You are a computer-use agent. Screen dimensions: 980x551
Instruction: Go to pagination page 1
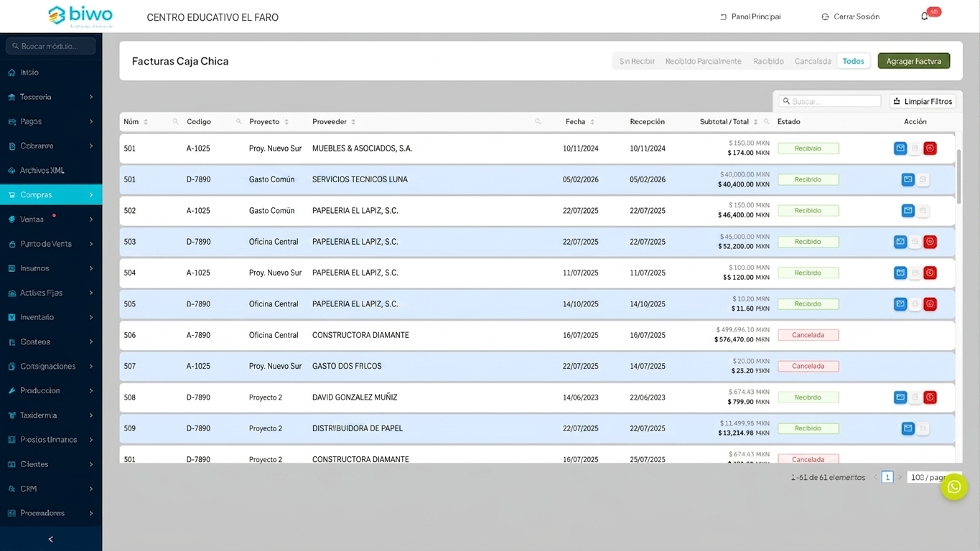pos(887,477)
